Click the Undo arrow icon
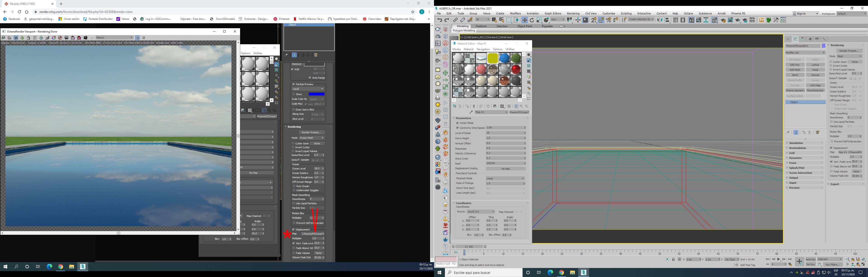This screenshot has width=868, height=277. (439, 20)
